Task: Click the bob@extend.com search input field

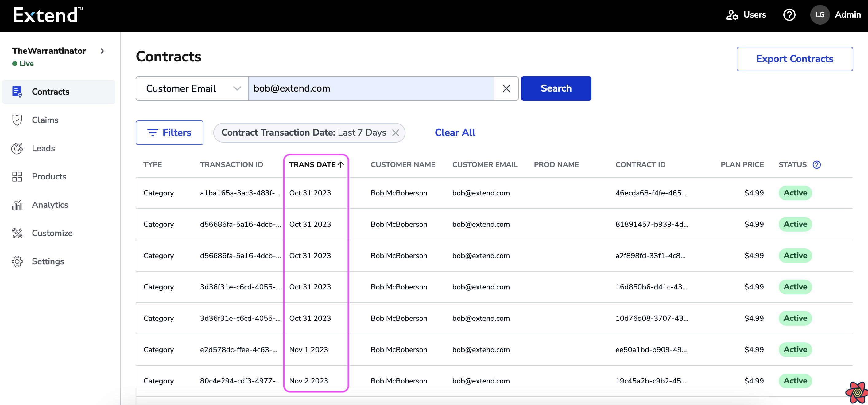Action: [x=371, y=88]
